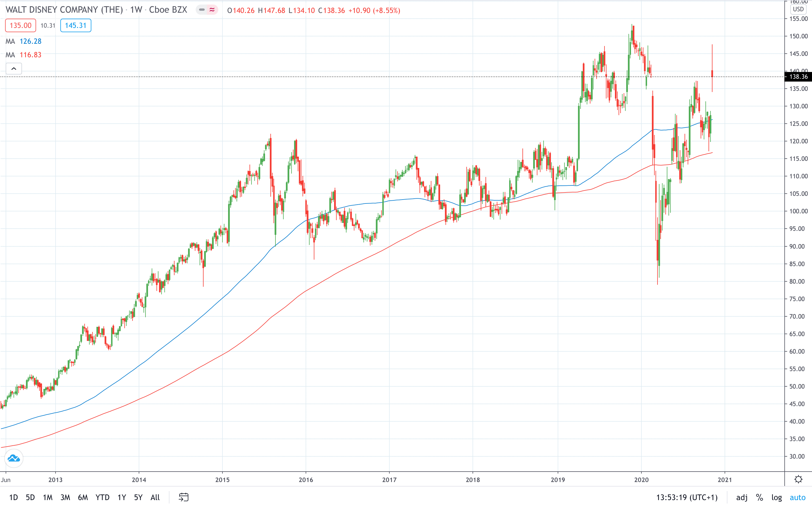
Task: Select the 3M time range
Action: (x=65, y=497)
